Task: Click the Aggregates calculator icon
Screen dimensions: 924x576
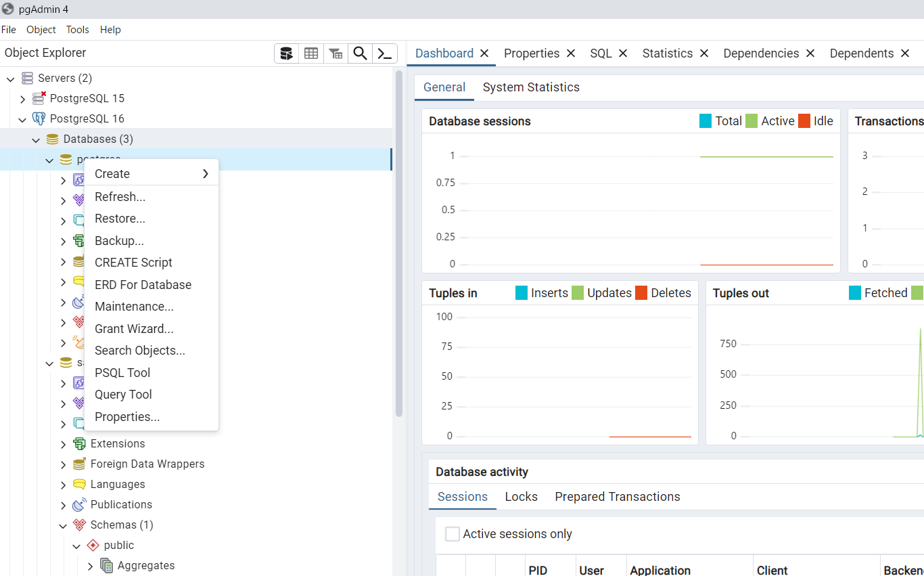Action: pyautogui.click(x=106, y=565)
